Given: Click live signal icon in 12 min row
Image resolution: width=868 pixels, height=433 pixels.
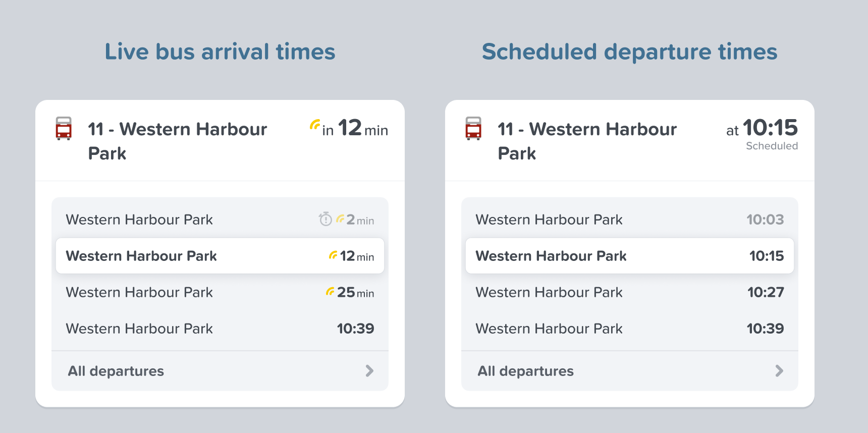Looking at the screenshot, I should [x=333, y=255].
